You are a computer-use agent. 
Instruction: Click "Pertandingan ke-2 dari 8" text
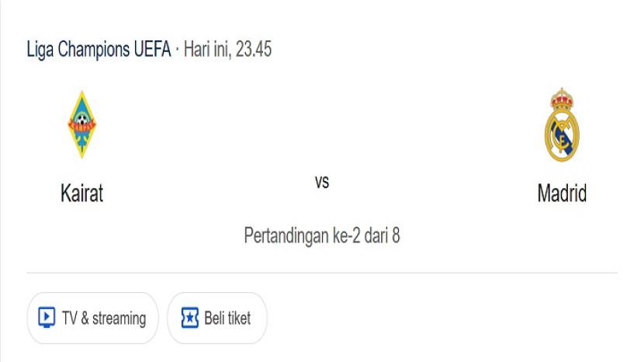322,235
